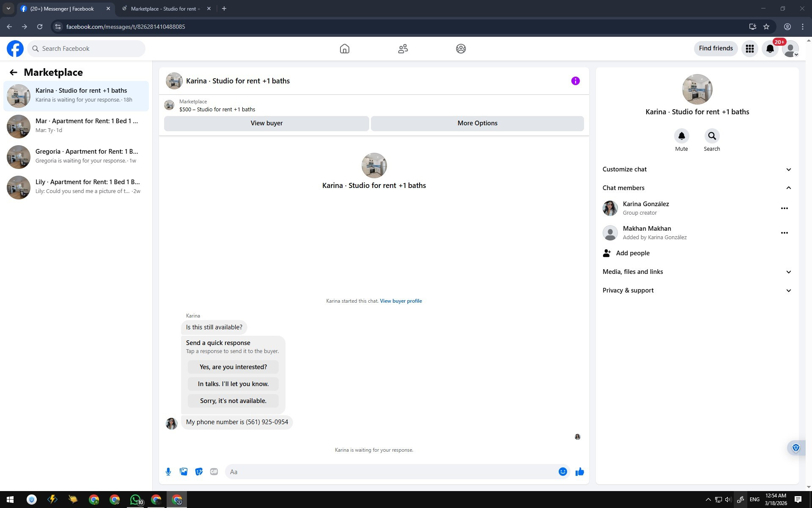Viewport: 812px width, 508px height.
Task: Open the Mar Apartment for Rent conversation
Action: tap(76, 127)
